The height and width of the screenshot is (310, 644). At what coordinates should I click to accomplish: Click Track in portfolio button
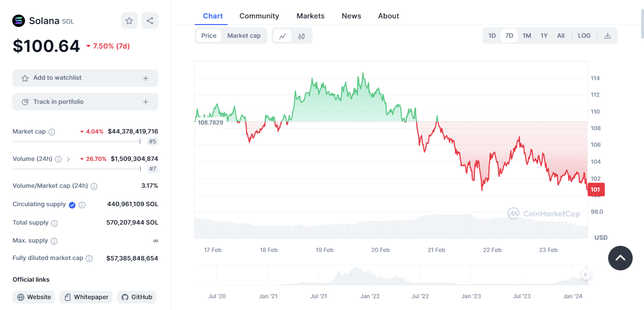click(x=85, y=102)
